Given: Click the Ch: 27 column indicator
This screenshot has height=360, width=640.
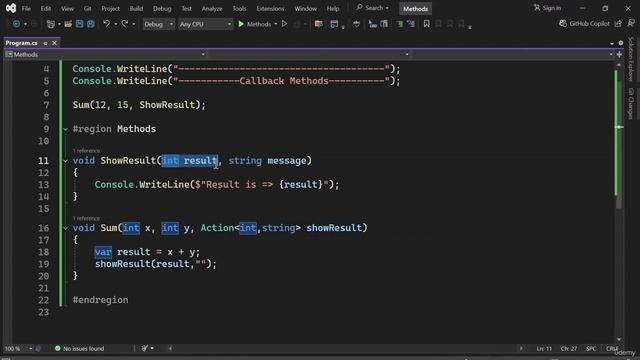Looking at the screenshot, I should [x=569, y=349].
